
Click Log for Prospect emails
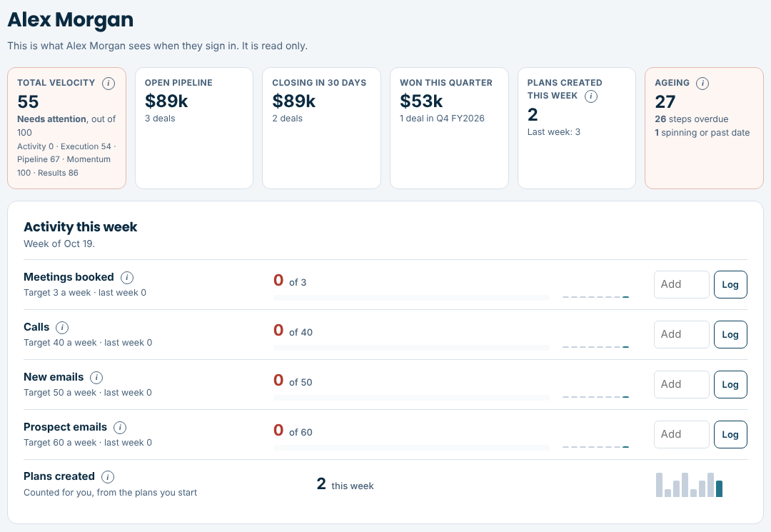point(730,434)
